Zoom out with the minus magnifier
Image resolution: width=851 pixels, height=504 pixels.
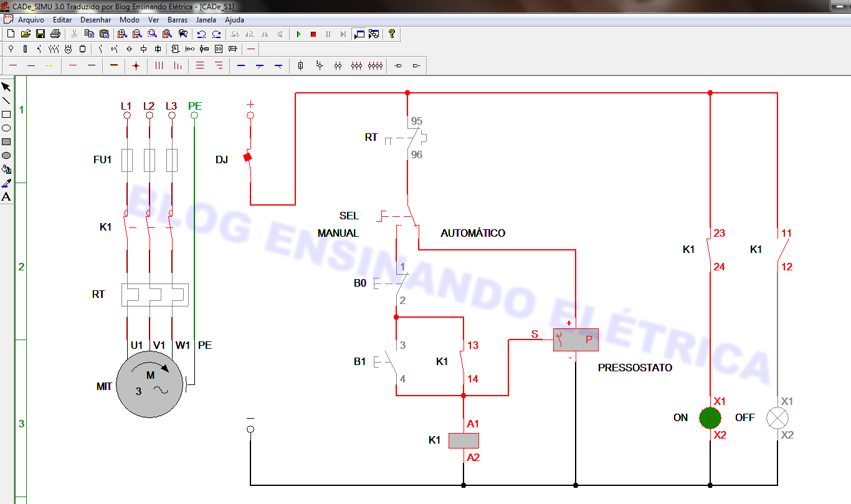click(x=138, y=34)
